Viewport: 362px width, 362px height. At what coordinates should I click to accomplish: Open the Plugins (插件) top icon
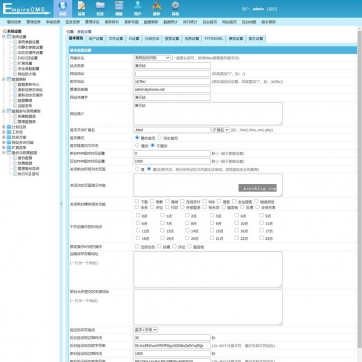click(x=156, y=8)
